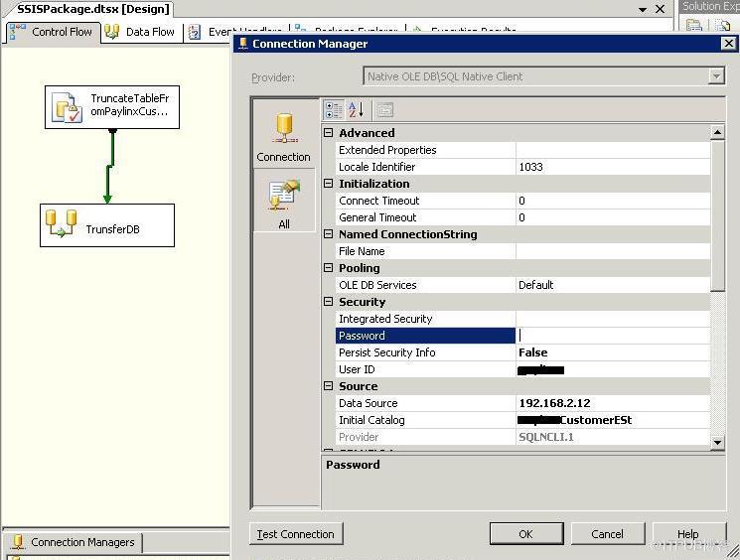
Task: Sort properties alphabetically with A-Z icon
Action: [357, 110]
